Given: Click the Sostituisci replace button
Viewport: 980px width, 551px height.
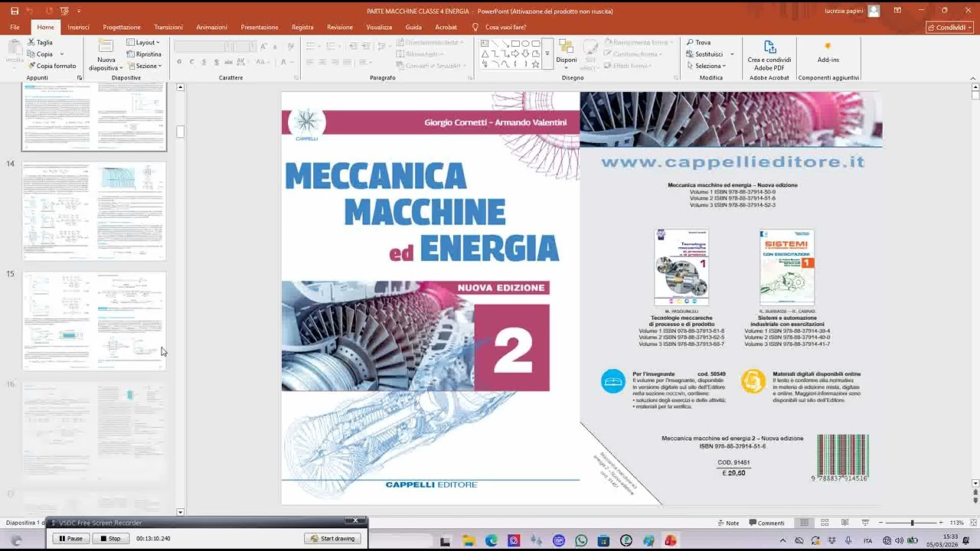Looking at the screenshot, I should pyautogui.click(x=704, y=54).
